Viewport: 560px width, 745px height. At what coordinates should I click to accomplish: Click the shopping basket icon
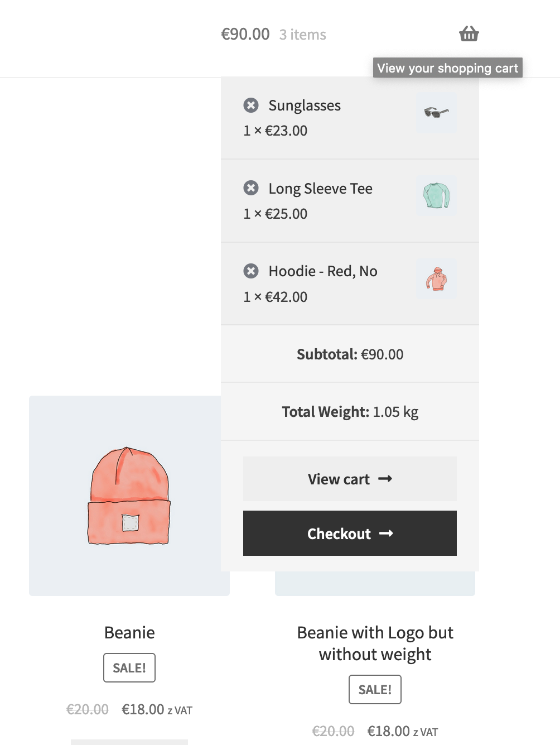(469, 34)
